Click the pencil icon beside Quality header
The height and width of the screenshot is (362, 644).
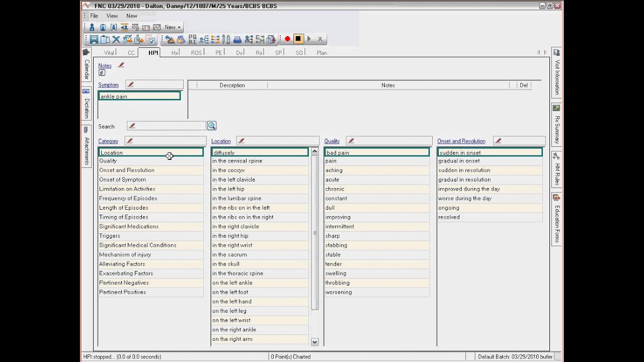351,141
